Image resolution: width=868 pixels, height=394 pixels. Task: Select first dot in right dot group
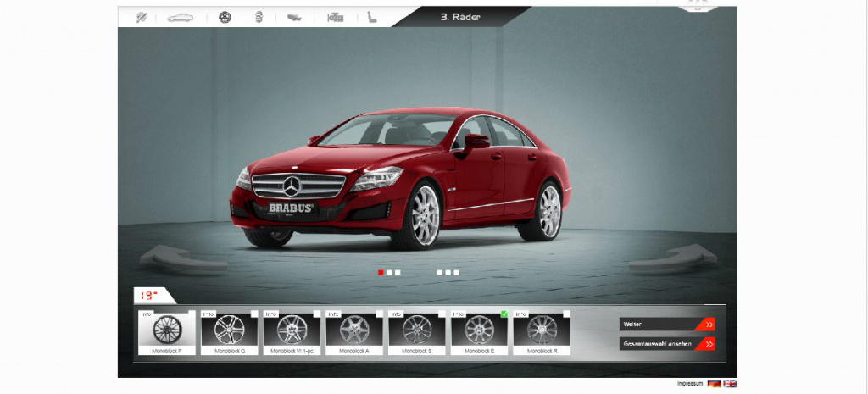pyautogui.click(x=440, y=272)
